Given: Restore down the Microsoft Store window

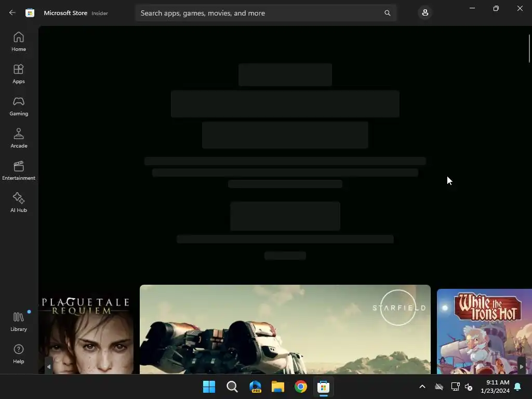Looking at the screenshot, I should click(x=496, y=8).
